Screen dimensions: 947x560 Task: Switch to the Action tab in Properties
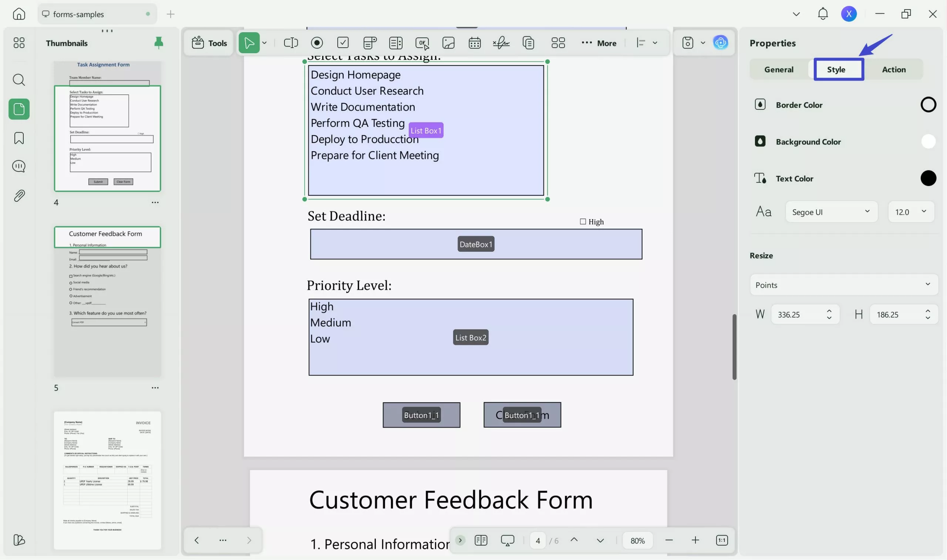pos(894,69)
